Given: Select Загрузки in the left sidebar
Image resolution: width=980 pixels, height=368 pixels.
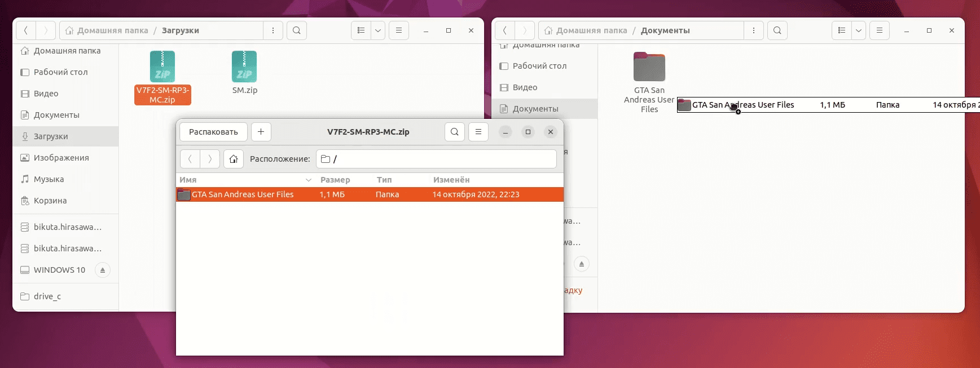Looking at the screenshot, I should point(65,136).
